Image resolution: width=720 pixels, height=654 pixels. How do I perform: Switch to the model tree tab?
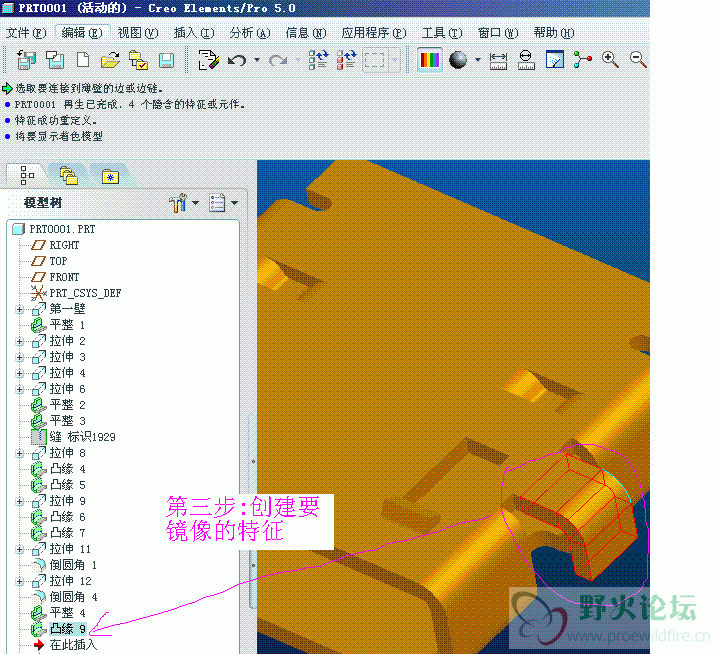point(27,175)
